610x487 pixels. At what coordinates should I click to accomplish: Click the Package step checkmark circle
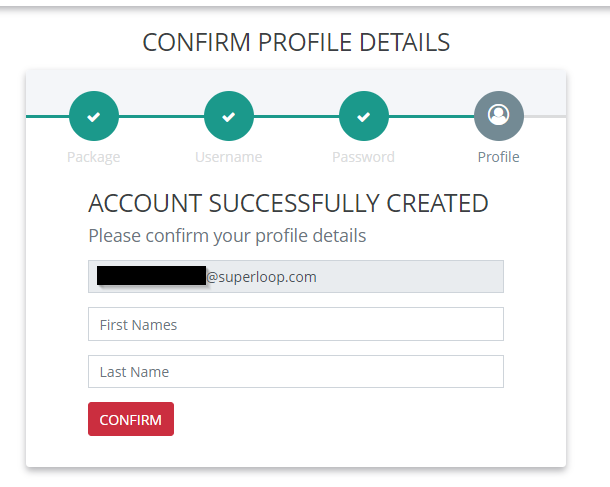click(94, 117)
